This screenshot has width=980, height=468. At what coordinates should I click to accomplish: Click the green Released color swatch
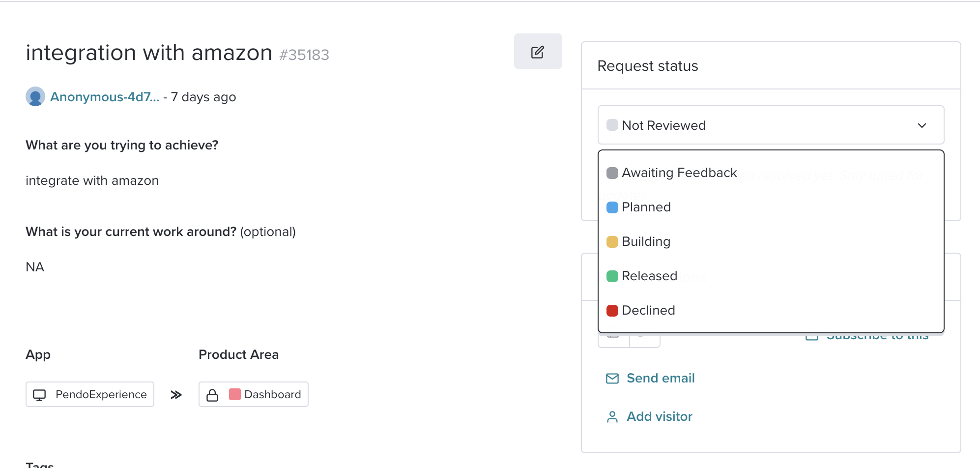tap(612, 276)
